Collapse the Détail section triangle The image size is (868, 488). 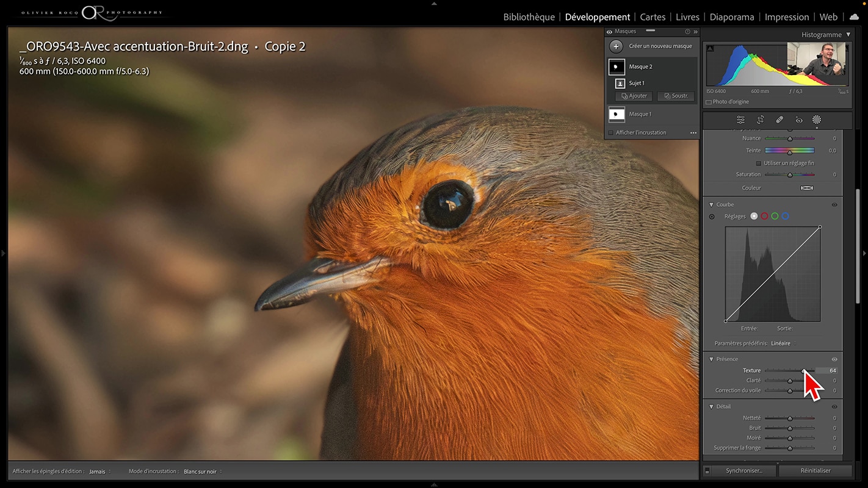[x=711, y=406]
